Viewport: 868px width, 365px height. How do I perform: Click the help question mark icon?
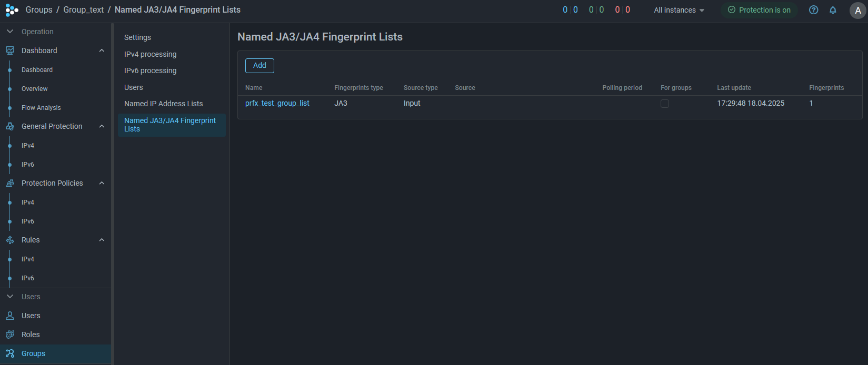point(813,10)
